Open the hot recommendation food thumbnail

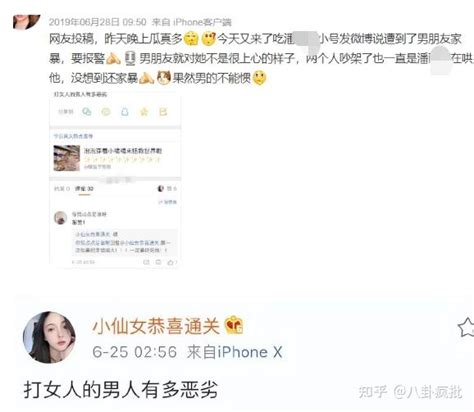click(x=67, y=158)
